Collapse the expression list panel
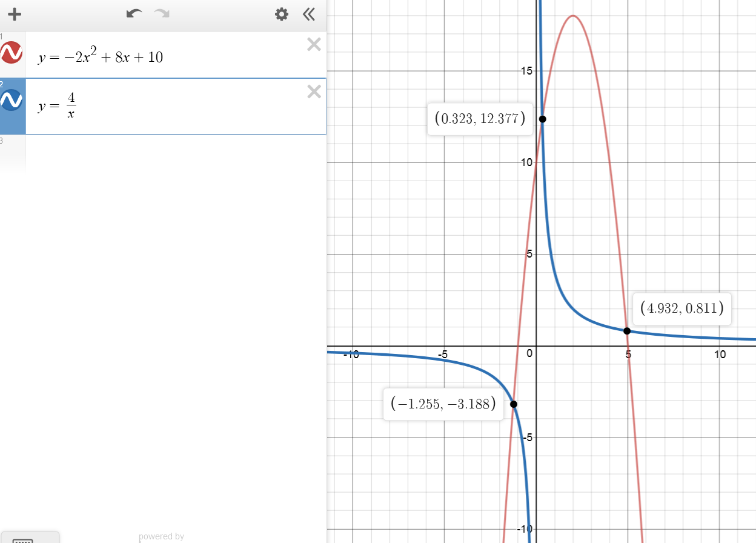Image resolution: width=756 pixels, height=543 pixels. coord(309,15)
